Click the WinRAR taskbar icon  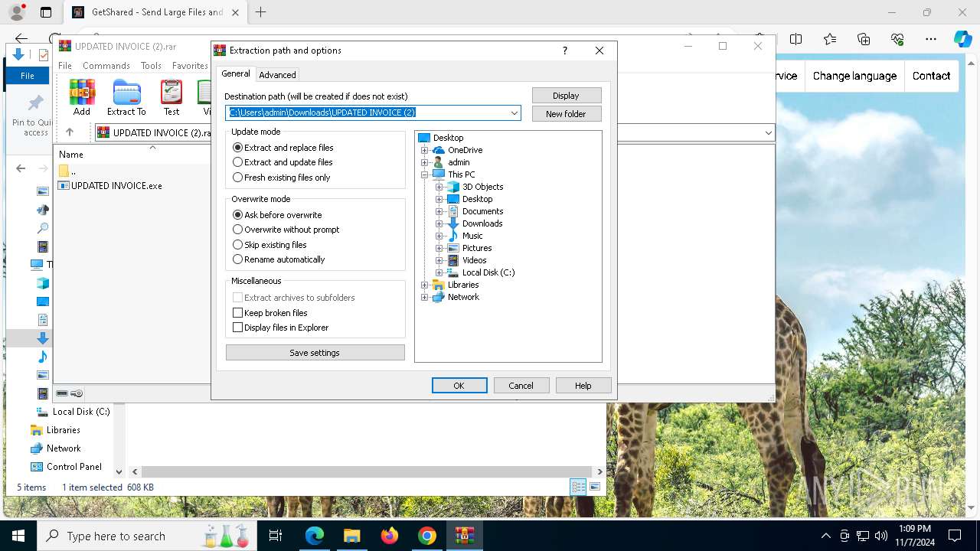click(x=465, y=536)
